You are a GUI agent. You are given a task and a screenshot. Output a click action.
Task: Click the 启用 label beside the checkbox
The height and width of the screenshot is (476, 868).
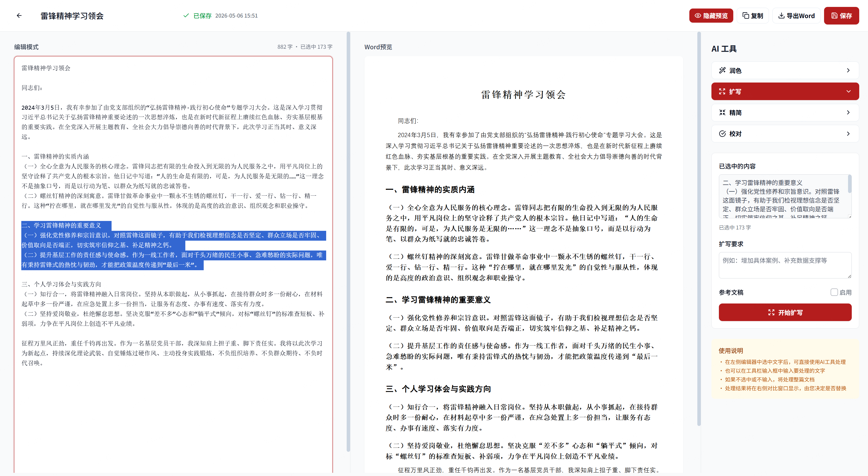(x=845, y=292)
